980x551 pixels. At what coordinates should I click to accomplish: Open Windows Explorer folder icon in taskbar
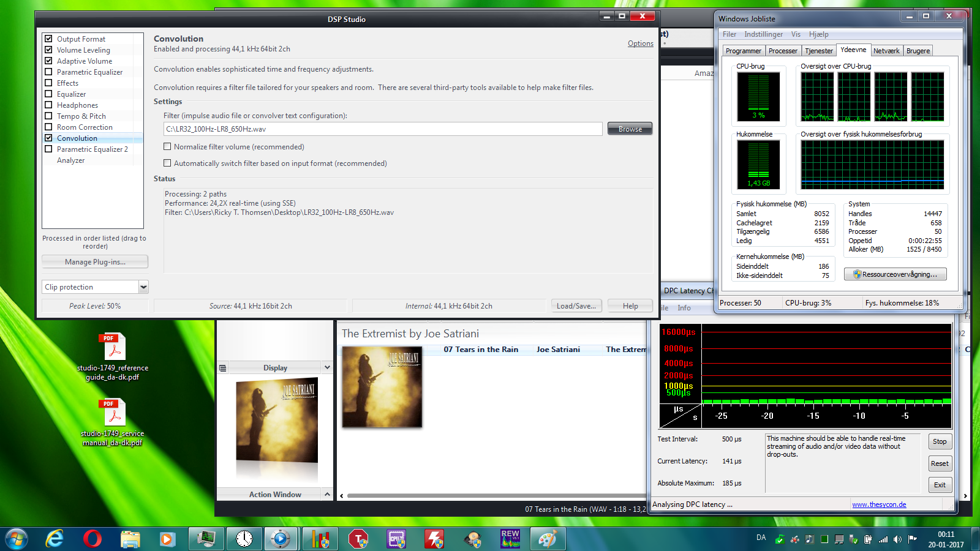click(x=130, y=539)
